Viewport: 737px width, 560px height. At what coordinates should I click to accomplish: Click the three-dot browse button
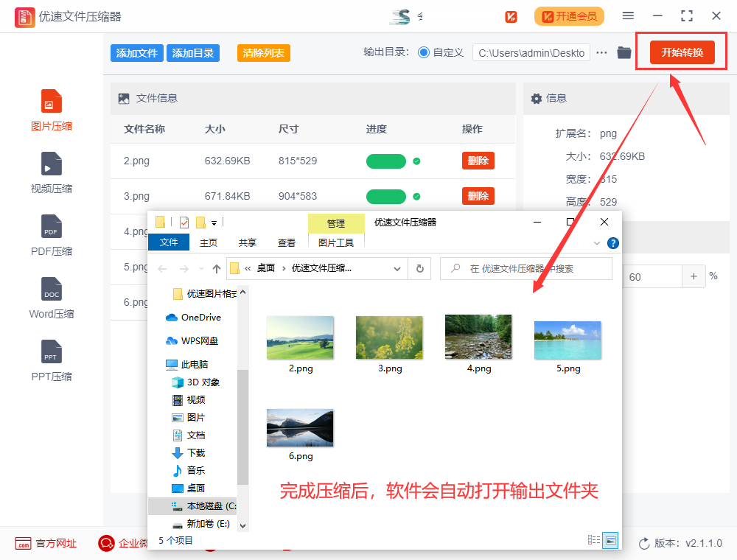[x=601, y=52]
